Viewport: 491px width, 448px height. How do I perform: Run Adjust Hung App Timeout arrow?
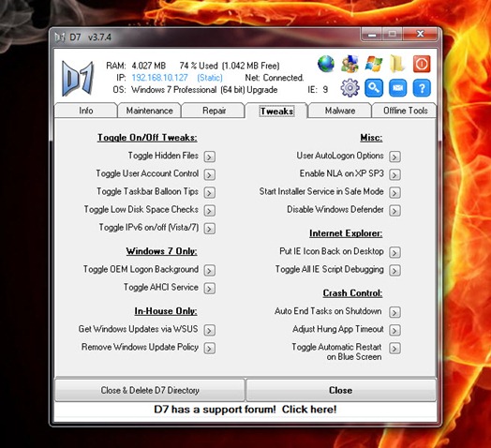[394, 330]
